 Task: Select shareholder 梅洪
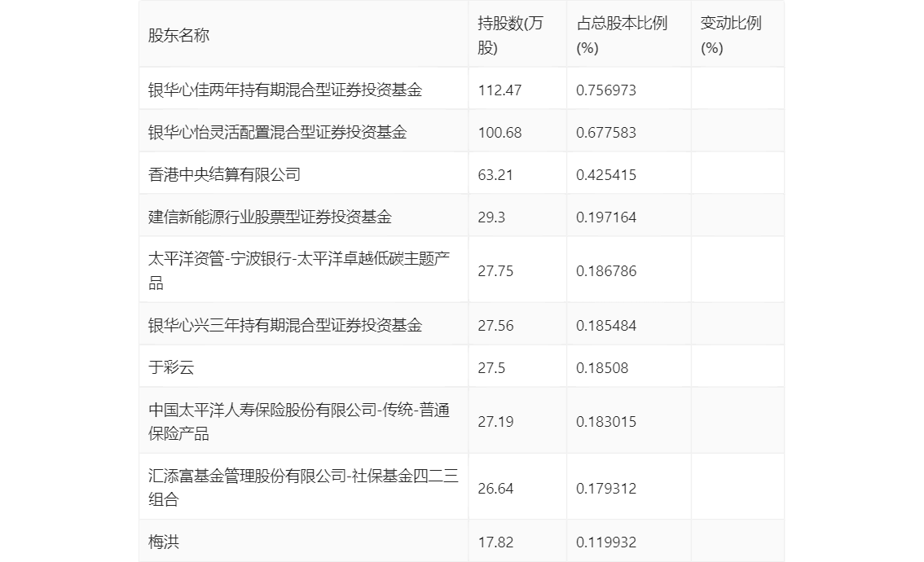163,542
